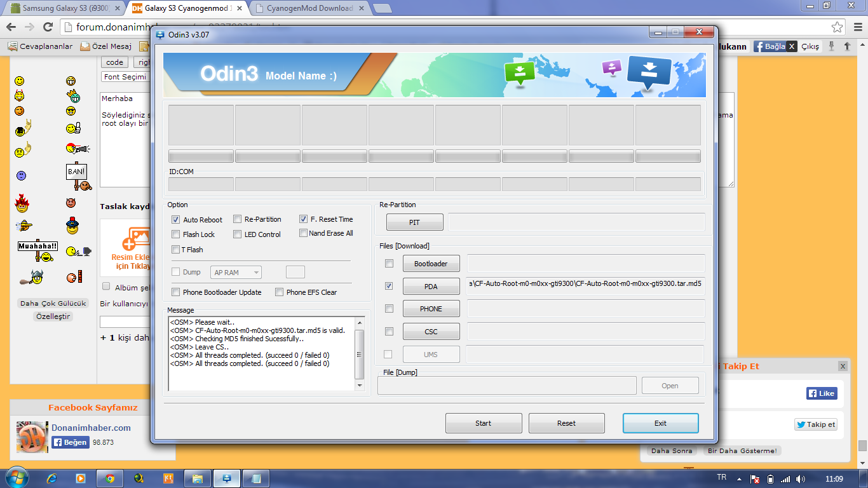This screenshot has width=868, height=488.
Task: Click the Daha Çok Gülücük button
Action: pos(53,303)
